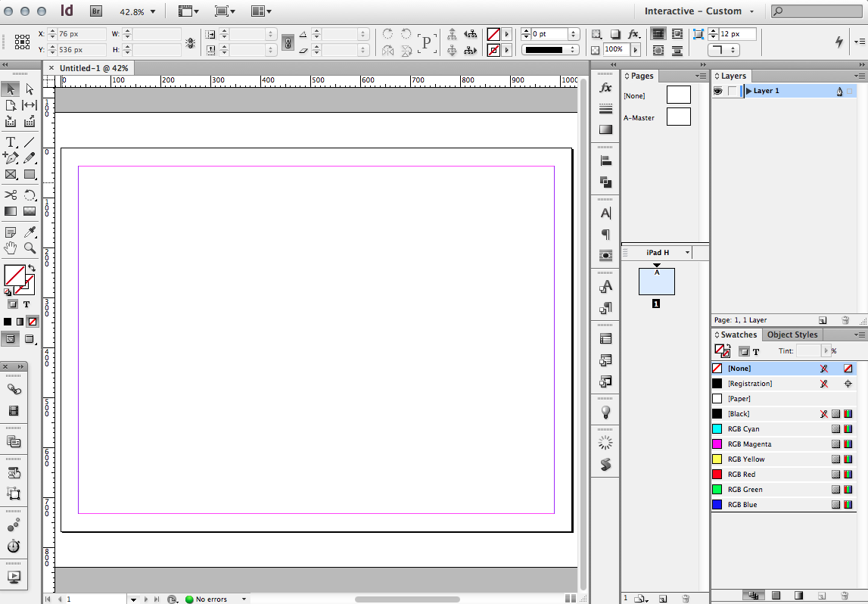This screenshot has height=604, width=868.
Task: Select the Page tool
Action: click(x=11, y=105)
